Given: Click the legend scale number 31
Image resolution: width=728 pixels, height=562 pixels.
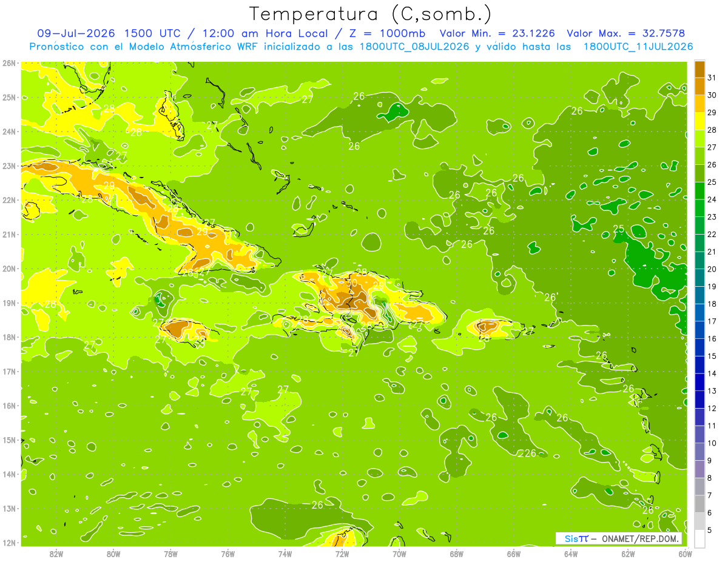Looking at the screenshot, I should click(x=712, y=78).
